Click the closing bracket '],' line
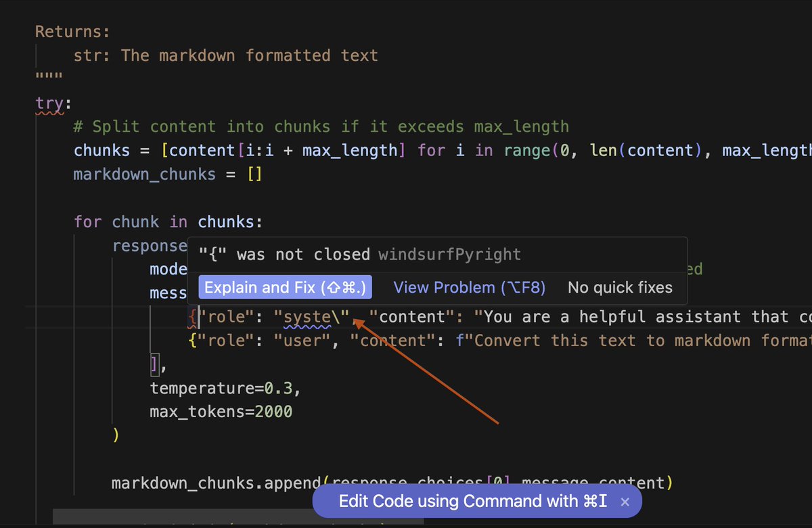 [158, 365]
